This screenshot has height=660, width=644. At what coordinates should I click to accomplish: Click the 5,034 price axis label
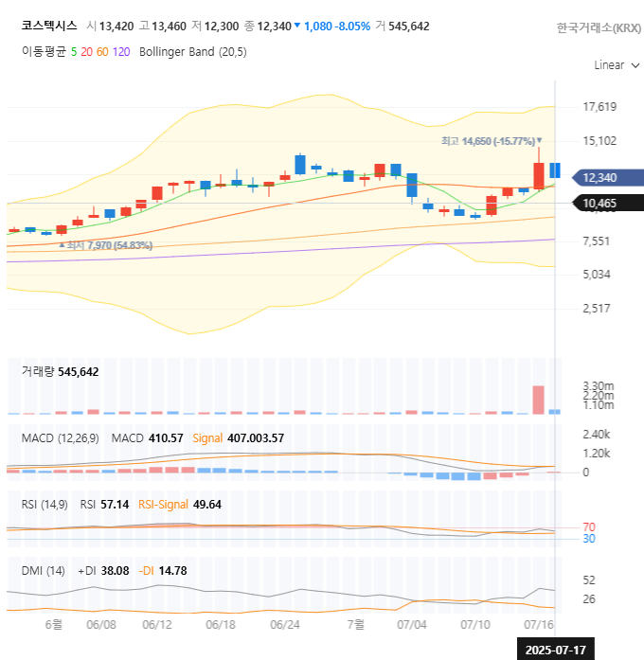[x=597, y=275]
